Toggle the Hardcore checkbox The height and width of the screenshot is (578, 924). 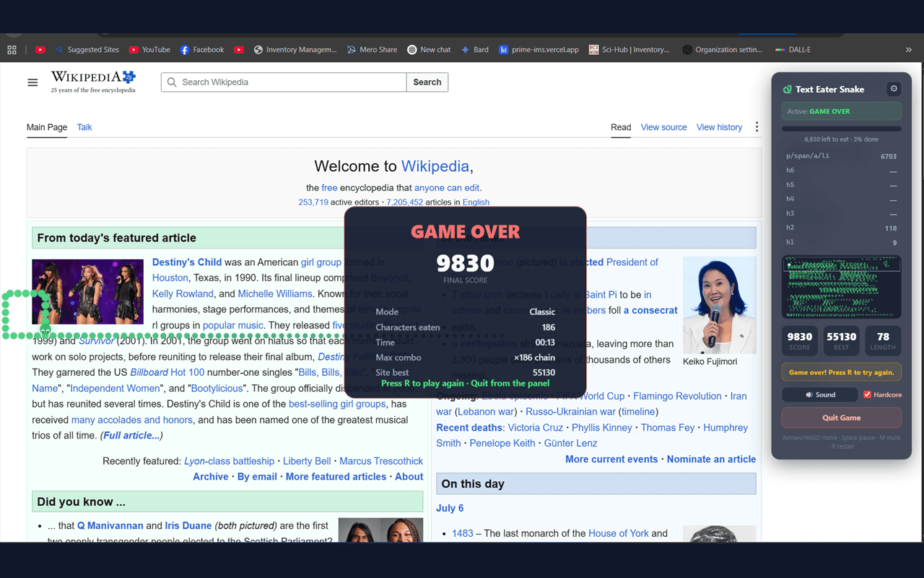click(x=868, y=394)
